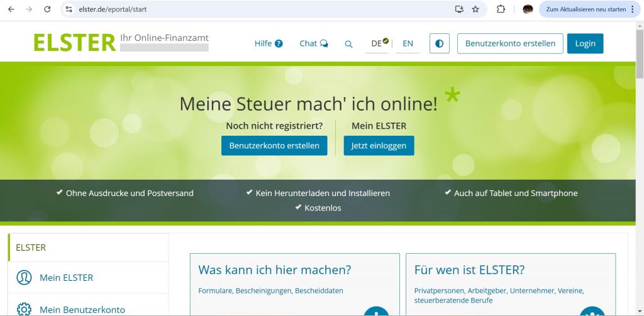Toggle the high contrast mode button
The width and height of the screenshot is (644, 316).
[x=439, y=43]
